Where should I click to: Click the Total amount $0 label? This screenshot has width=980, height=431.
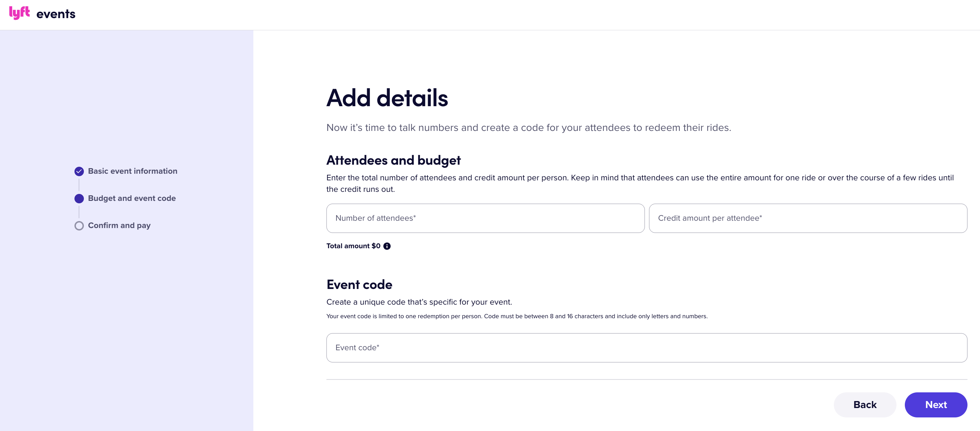click(353, 246)
